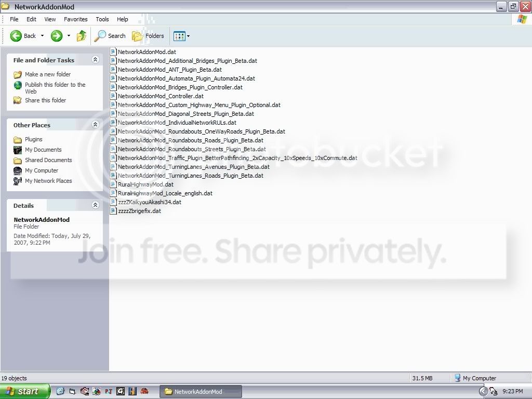
Task: Click Publish this folder to the Web
Action: (55, 88)
